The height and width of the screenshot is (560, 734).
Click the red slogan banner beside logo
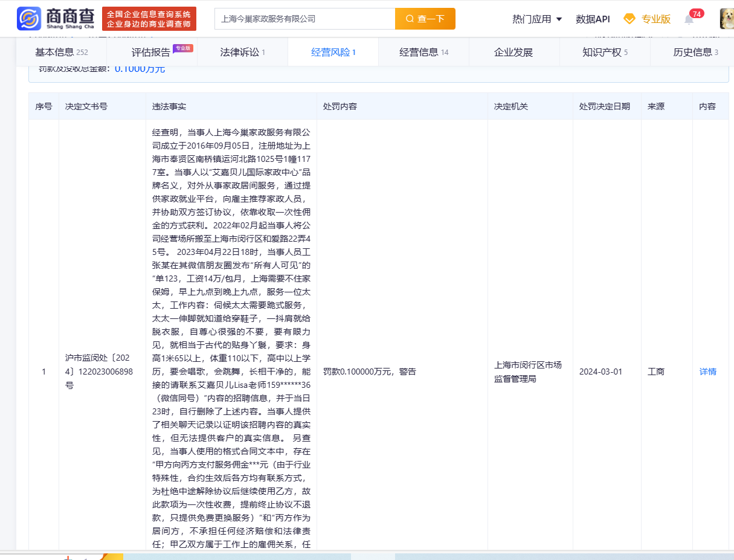tap(149, 19)
